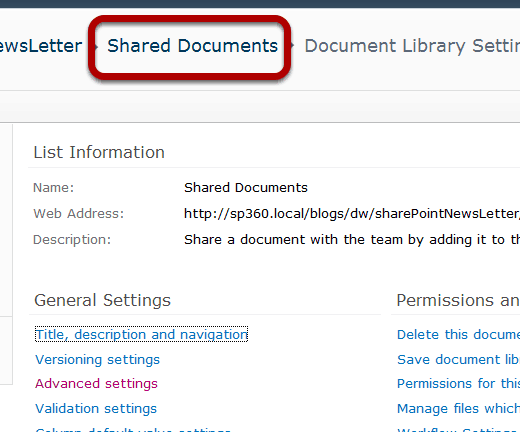
Task: Click the Description text value
Action: [x=352, y=240]
